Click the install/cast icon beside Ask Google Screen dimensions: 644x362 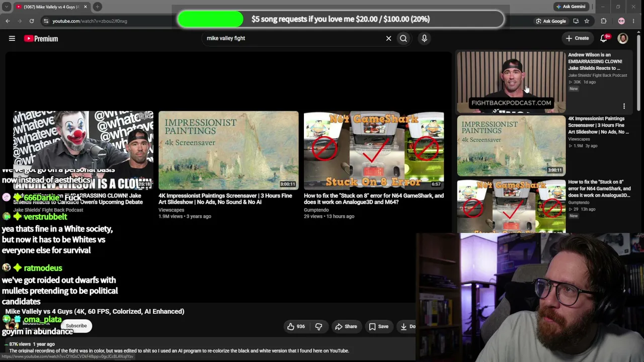[577, 21]
